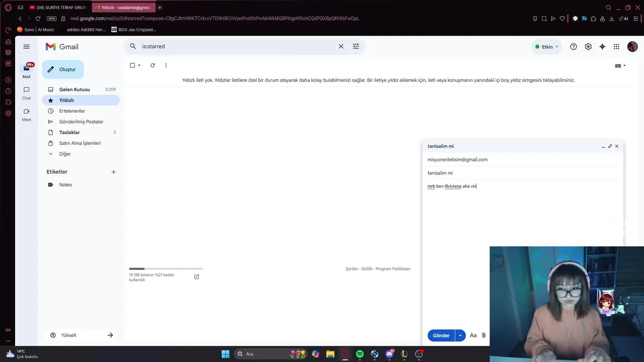Open the input tools keyboard dropdown

(621, 65)
